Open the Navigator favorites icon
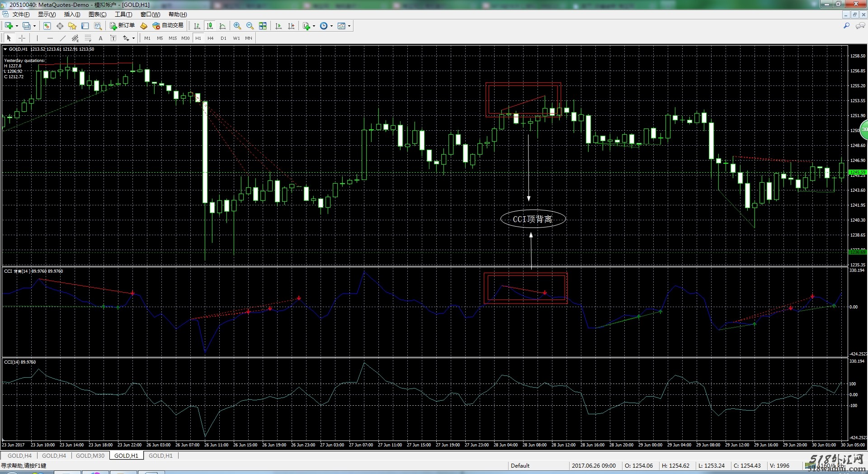Image resolution: width=868 pixels, height=474 pixels. (72, 26)
